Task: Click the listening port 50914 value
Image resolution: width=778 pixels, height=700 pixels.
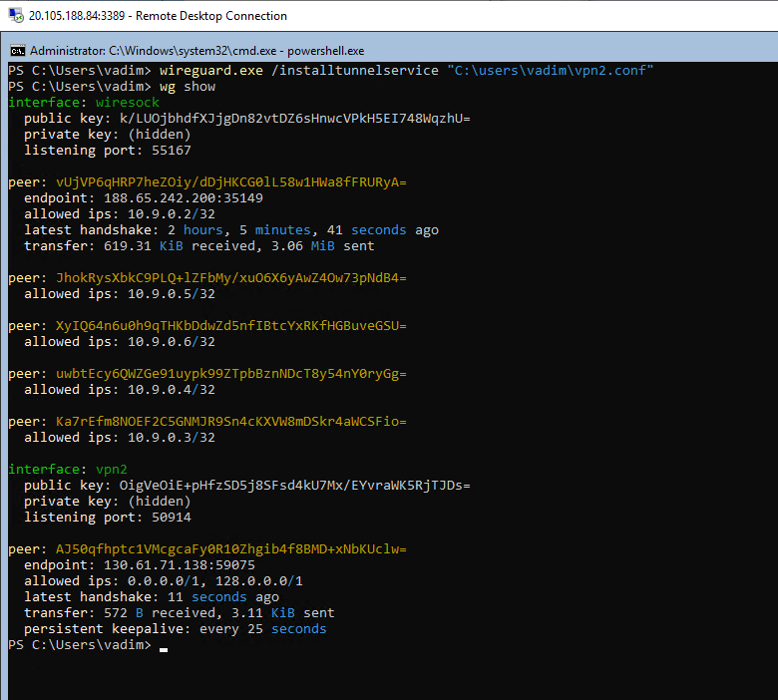Action: (x=172, y=518)
